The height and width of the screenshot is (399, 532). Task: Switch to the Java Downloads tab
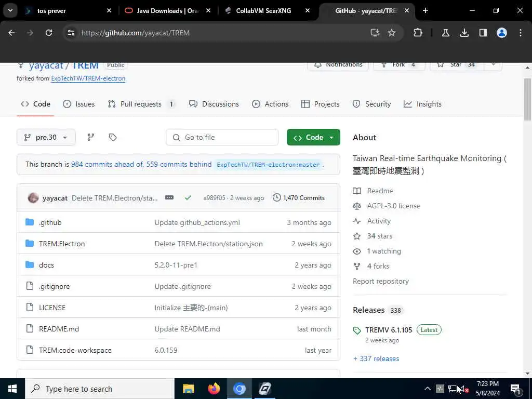click(x=167, y=10)
